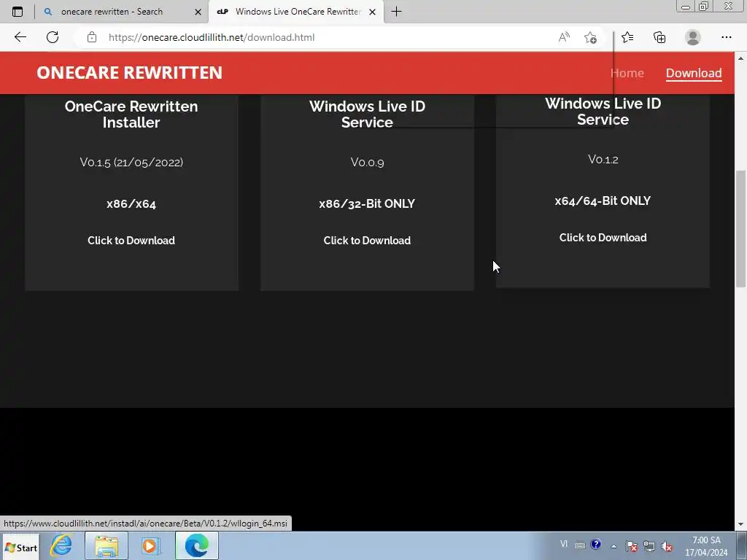
Task: Close the Windows Live OneCare Rewritten tab
Action: (x=373, y=12)
